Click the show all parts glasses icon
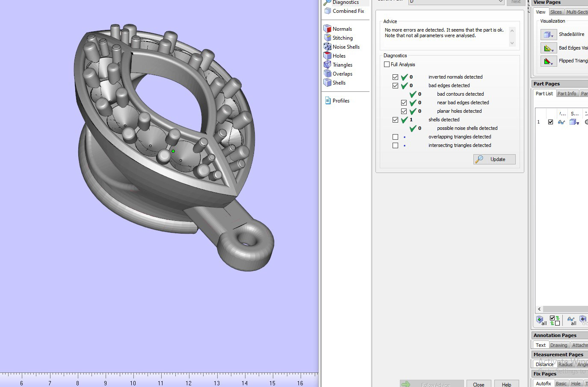The image size is (588, 387). coord(571,320)
